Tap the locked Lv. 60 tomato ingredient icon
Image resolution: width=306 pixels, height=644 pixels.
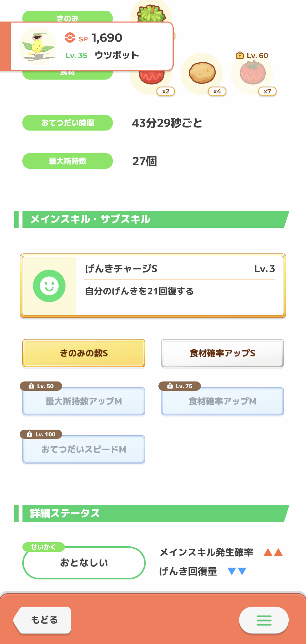pyautogui.click(x=252, y=73)
